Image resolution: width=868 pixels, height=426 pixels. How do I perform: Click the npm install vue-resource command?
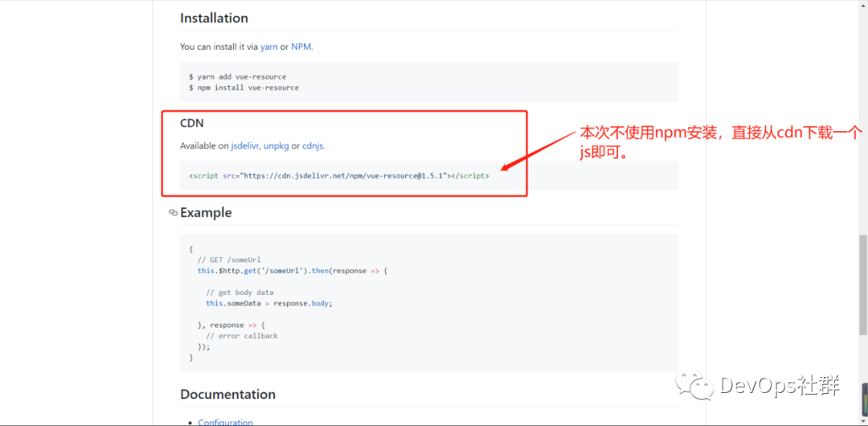click(244, 88)
